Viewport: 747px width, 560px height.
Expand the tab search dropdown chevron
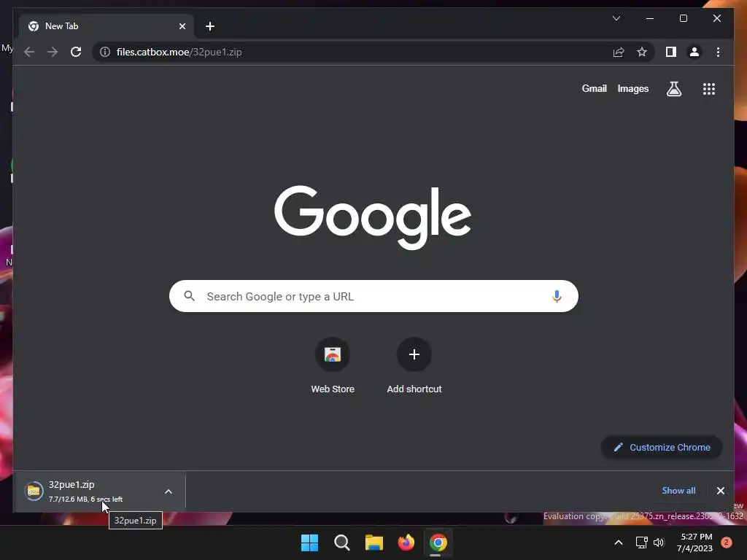click(616, 18)
